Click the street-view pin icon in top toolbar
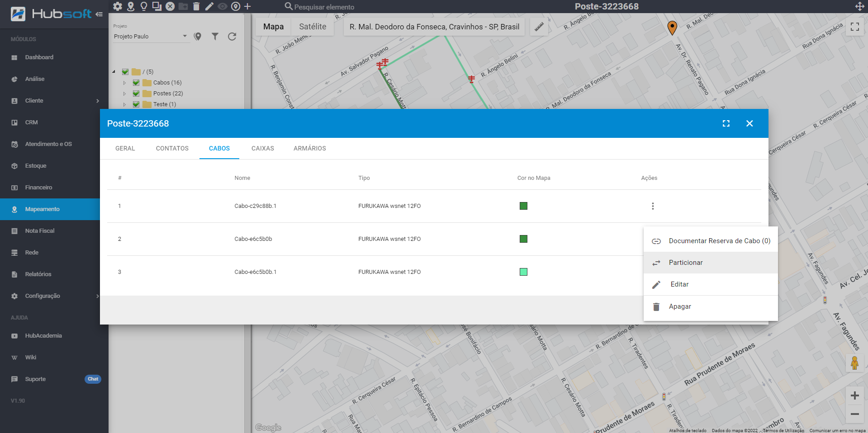This screenshot has height=433, width=868. [x=131, y=6]
